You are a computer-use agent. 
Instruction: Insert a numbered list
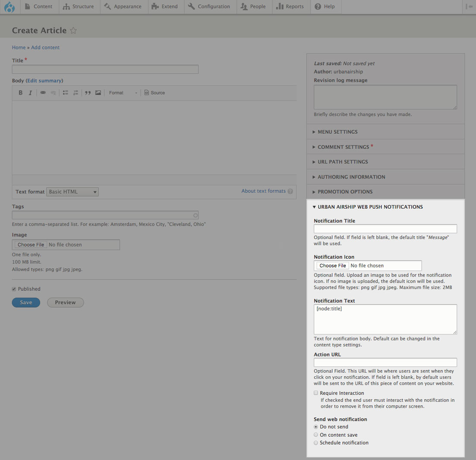(x=75, y=93)
